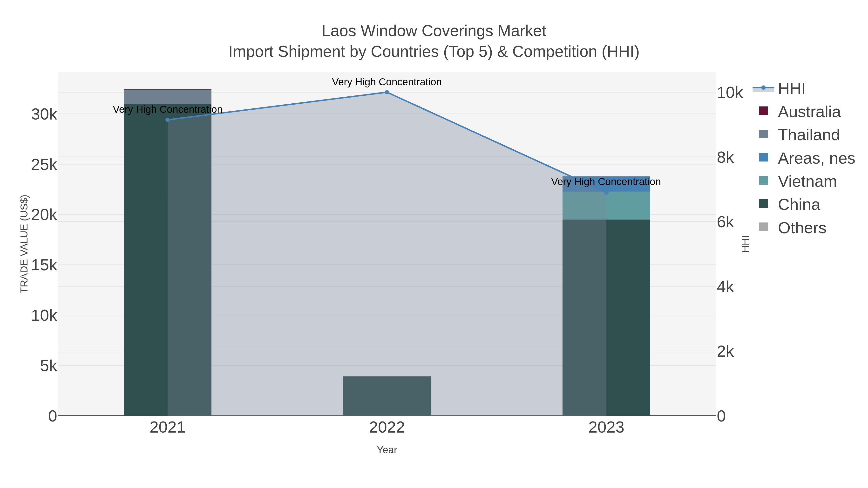Click the 2023 Very High Concentration annotation
868x488 pixels.
(x=606, y=182)
